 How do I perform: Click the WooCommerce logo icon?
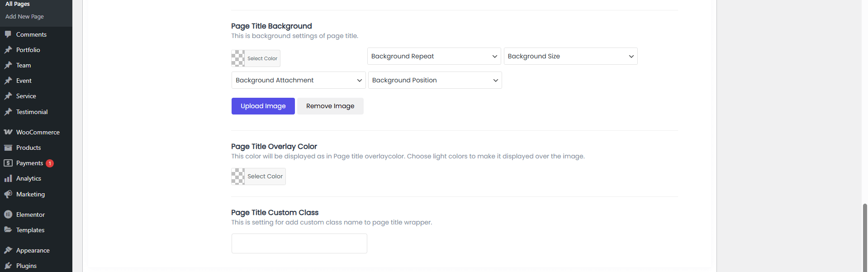coord(8,132)
